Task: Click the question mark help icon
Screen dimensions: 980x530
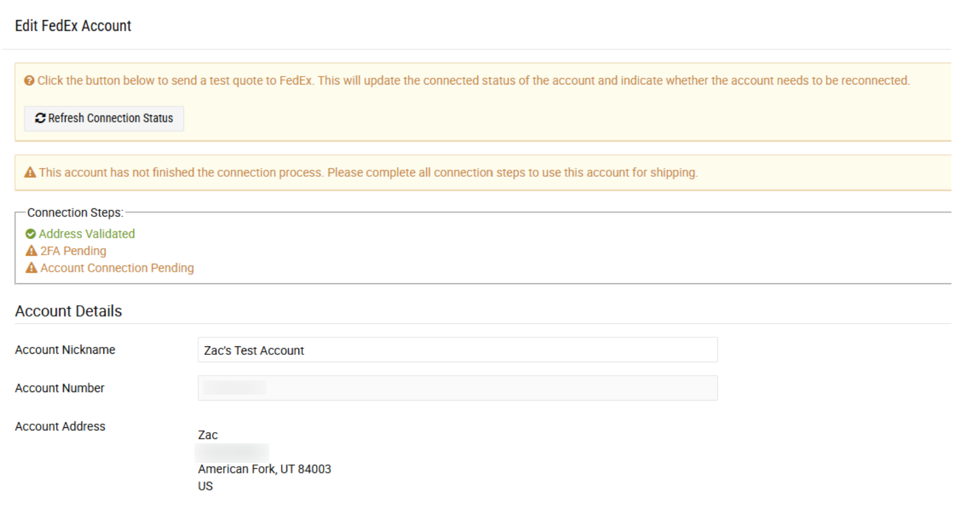Action: (x=29, y=81)
